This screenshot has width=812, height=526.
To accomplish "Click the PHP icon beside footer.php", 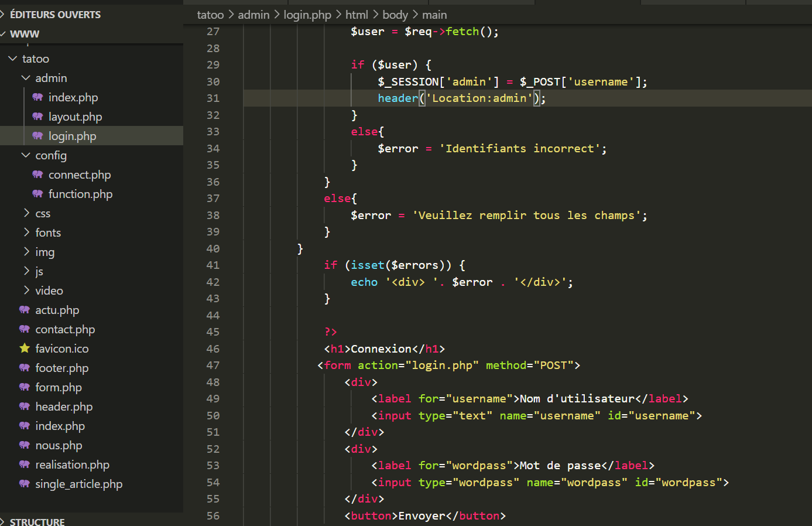I will pos(25,368).
